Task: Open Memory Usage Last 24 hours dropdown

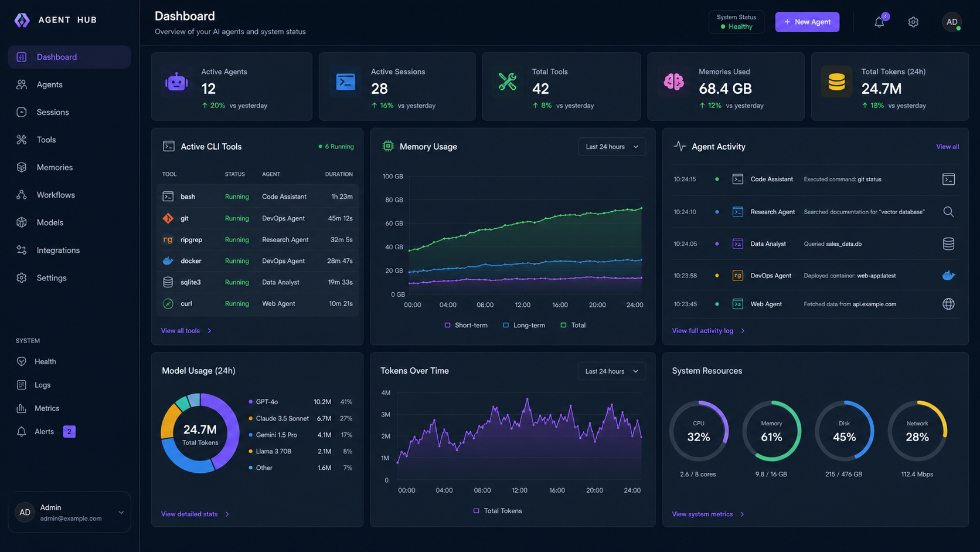Action: pos(612,147)
